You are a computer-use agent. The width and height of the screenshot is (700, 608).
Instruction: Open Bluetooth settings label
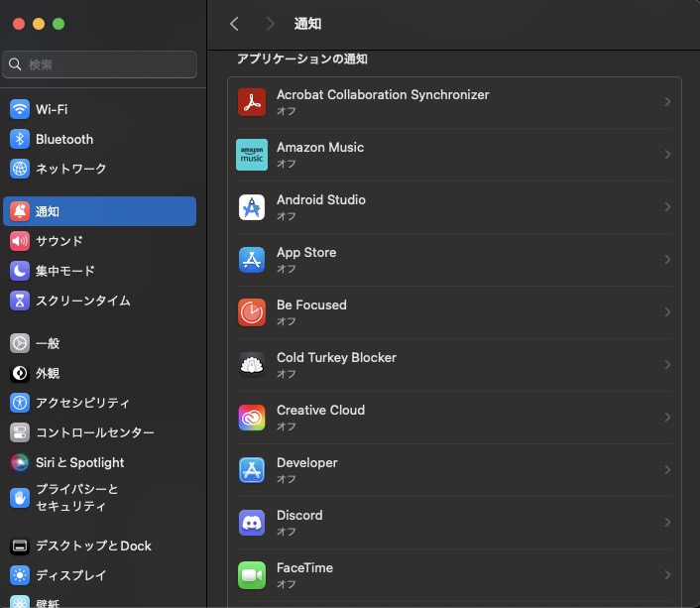coord(64,140)
